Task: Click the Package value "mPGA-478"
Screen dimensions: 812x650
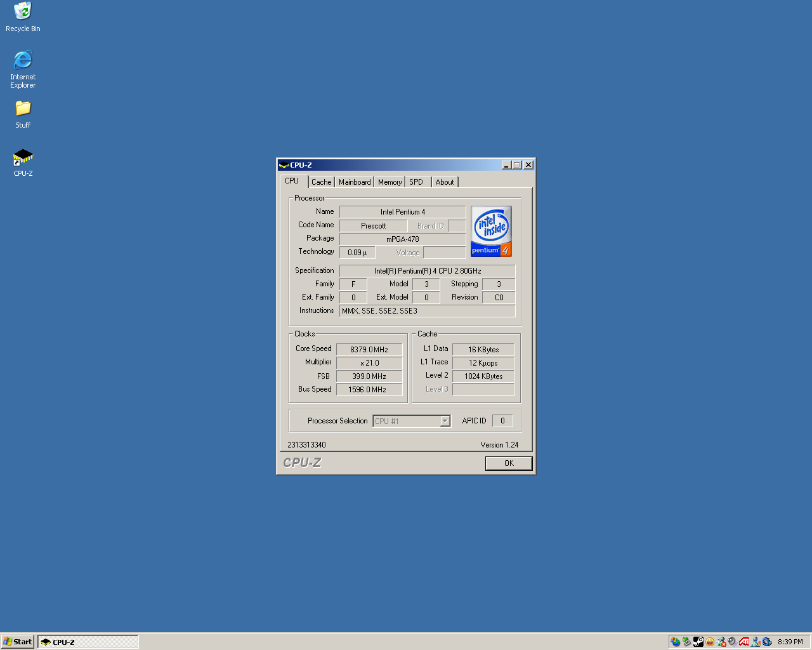Action: (x=403, y=239)
